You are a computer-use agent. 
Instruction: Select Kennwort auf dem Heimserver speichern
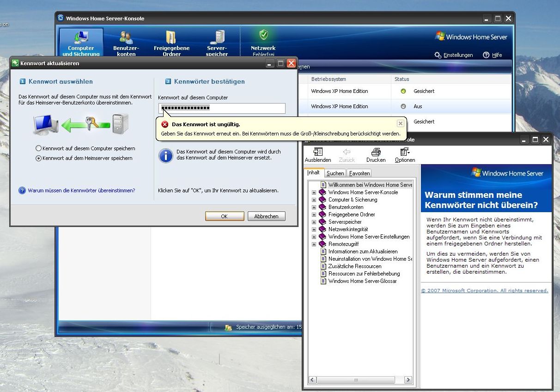[84, 158]
